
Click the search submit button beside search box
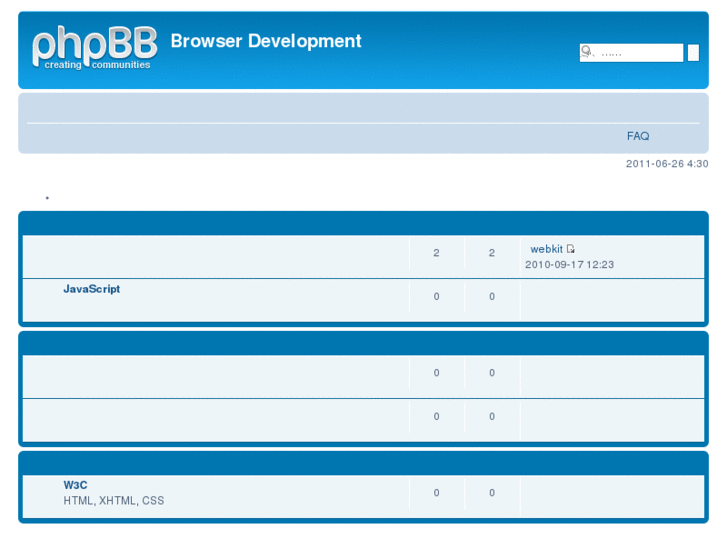point(693,52)
